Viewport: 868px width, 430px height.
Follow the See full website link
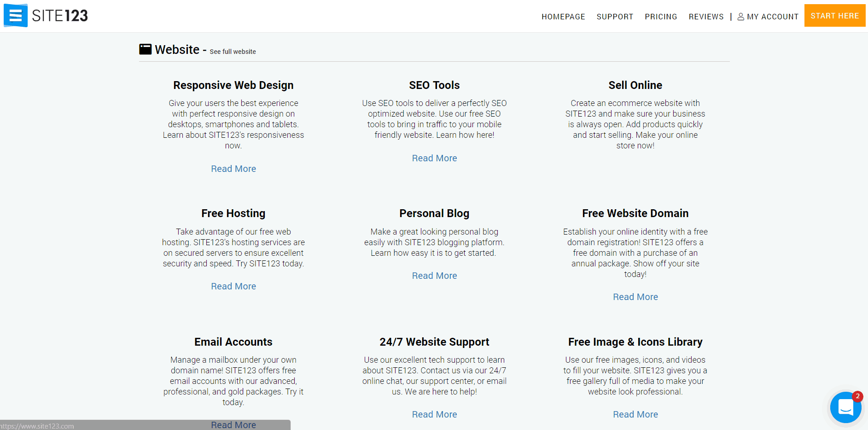(x=233, y=52)
